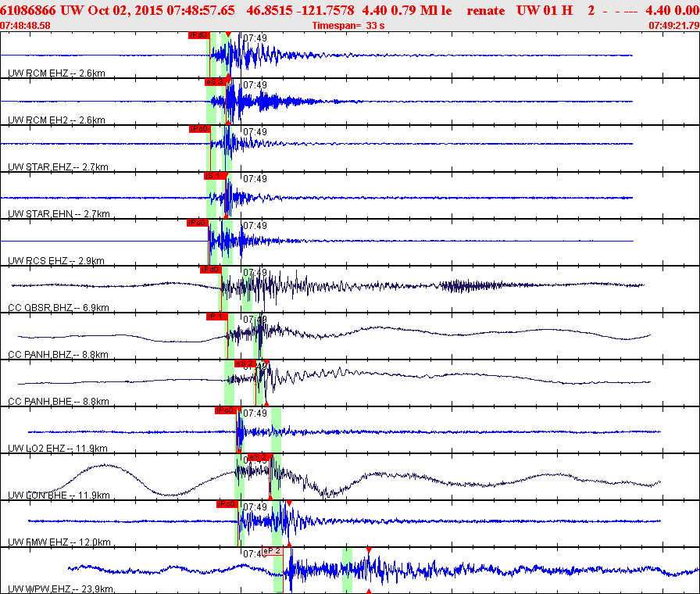Select the 'CC PANH BHZ -- 8.8km' label
Viewport: 700px width, 594px height.
pos(58,355)
